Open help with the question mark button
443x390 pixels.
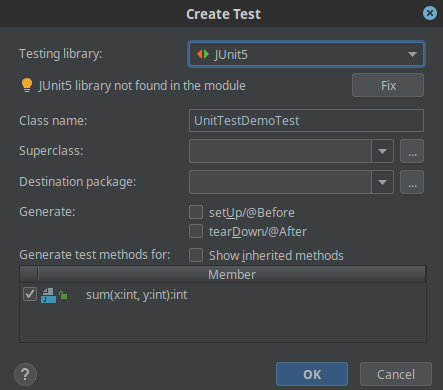pyautogui.click(x=25, y=374)
